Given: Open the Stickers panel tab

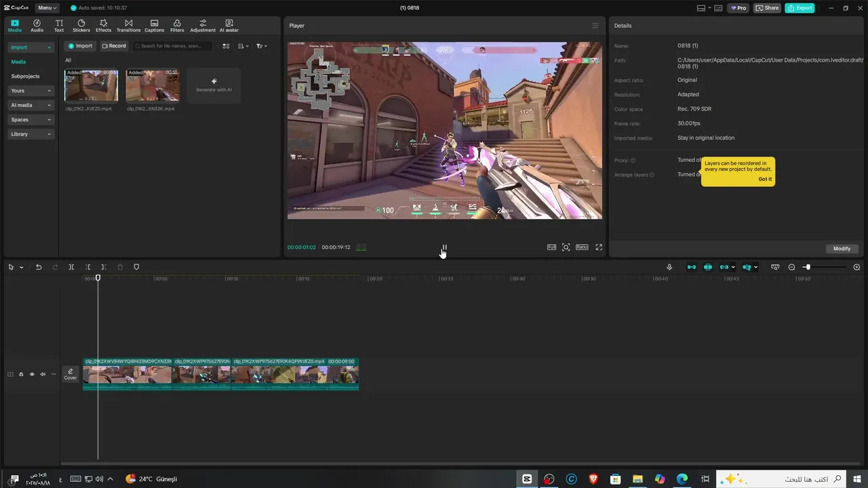Looking at the screenshot, I should [x=81, y=26].
